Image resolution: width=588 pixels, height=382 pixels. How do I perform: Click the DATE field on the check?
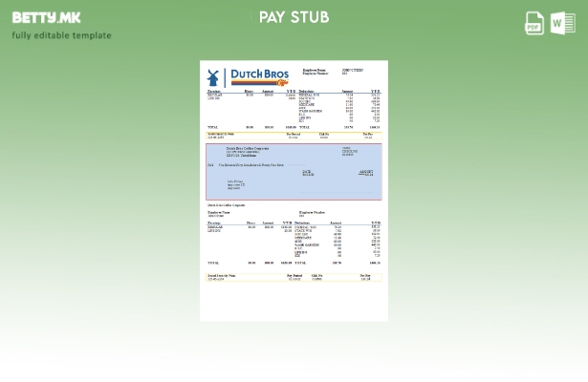click(x=307, y=173)
